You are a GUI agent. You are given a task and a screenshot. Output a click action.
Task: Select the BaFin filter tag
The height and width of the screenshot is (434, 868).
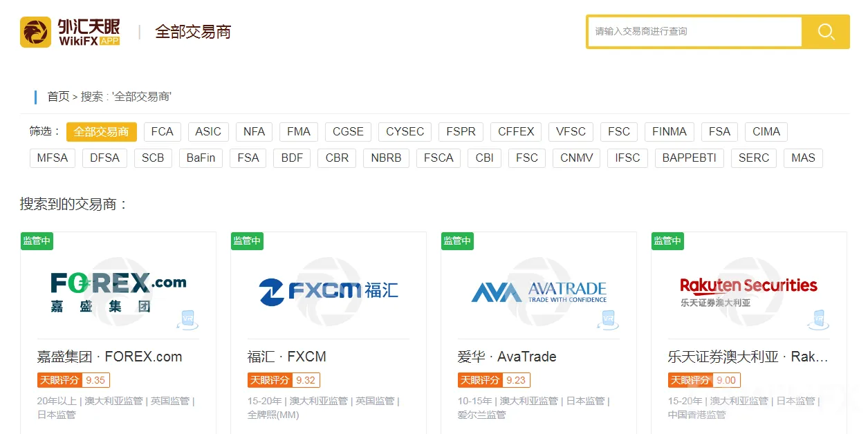[x=201, y=158]
